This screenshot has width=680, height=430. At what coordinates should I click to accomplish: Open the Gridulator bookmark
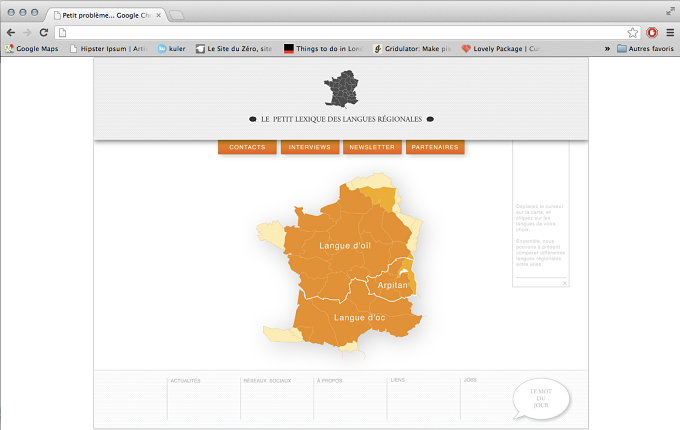[x=412, y=49]
